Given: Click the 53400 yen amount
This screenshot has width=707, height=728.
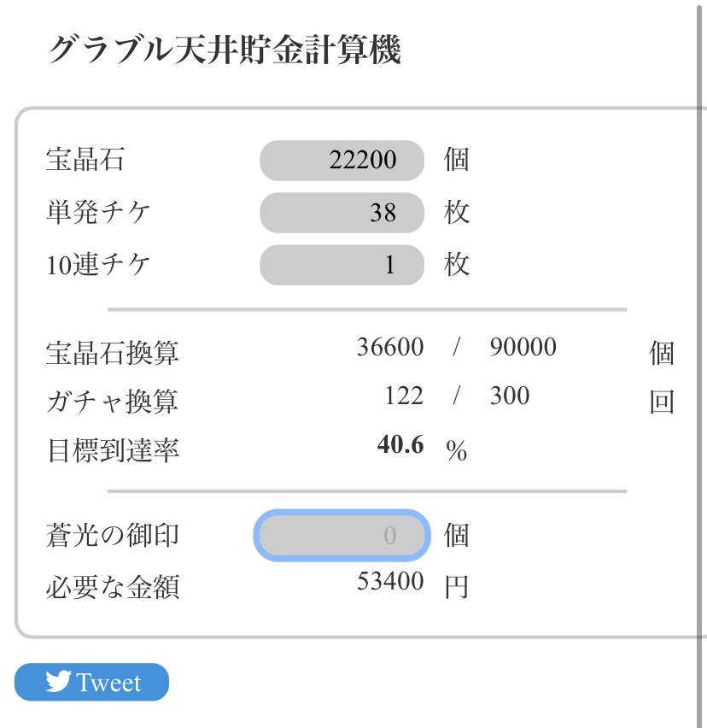Looking at the screenshot, I should coord(390,583).
